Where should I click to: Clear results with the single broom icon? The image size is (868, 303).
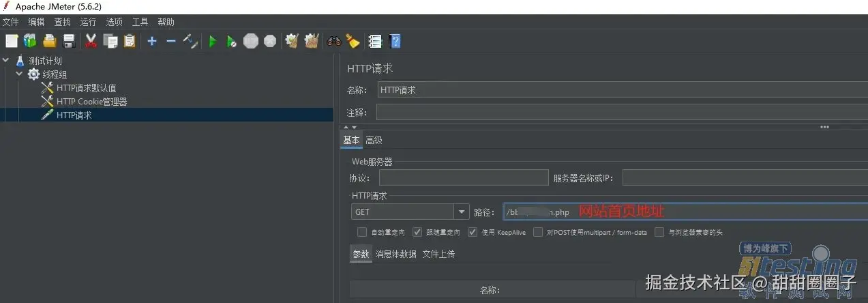click(292, 42)
